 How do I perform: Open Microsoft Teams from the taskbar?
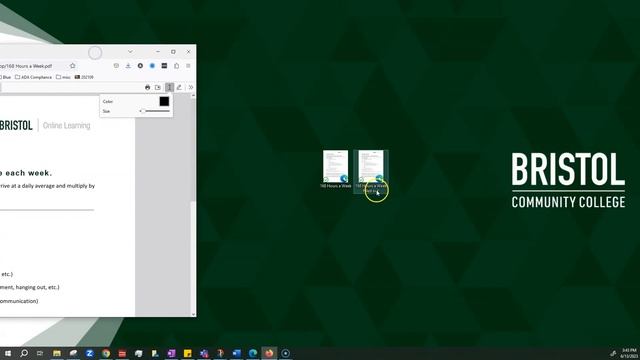[204, 353]
